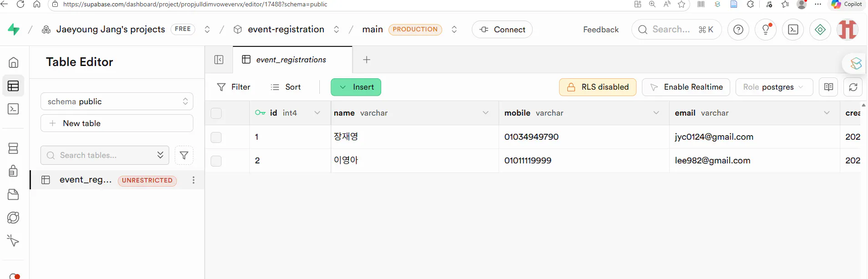868x279 pixels.
Task: Expand the Role postgres dropdown
Action: [x=774, y=87]
